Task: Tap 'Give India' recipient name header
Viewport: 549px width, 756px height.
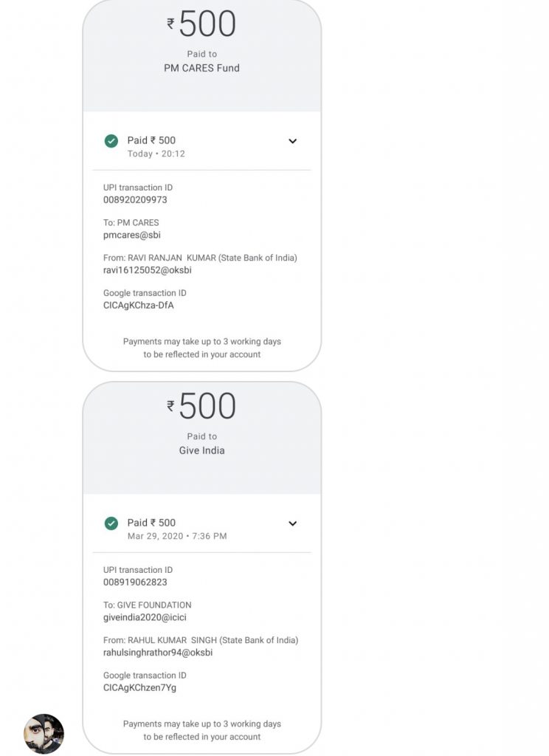Action: 201,450
